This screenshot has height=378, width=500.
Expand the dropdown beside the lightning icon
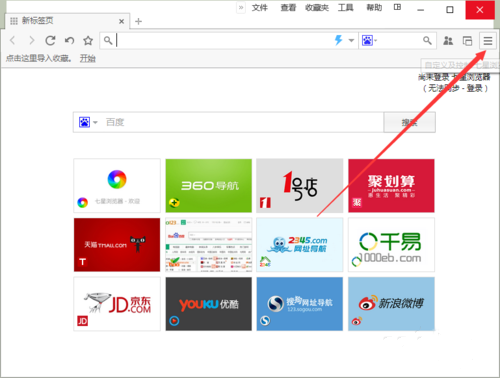coord(351,41)
